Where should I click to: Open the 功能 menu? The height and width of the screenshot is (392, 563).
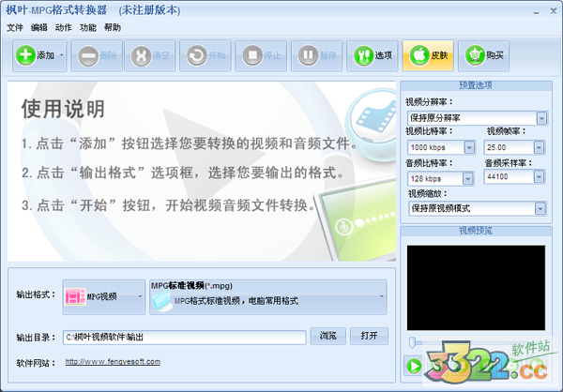point(88,27)
